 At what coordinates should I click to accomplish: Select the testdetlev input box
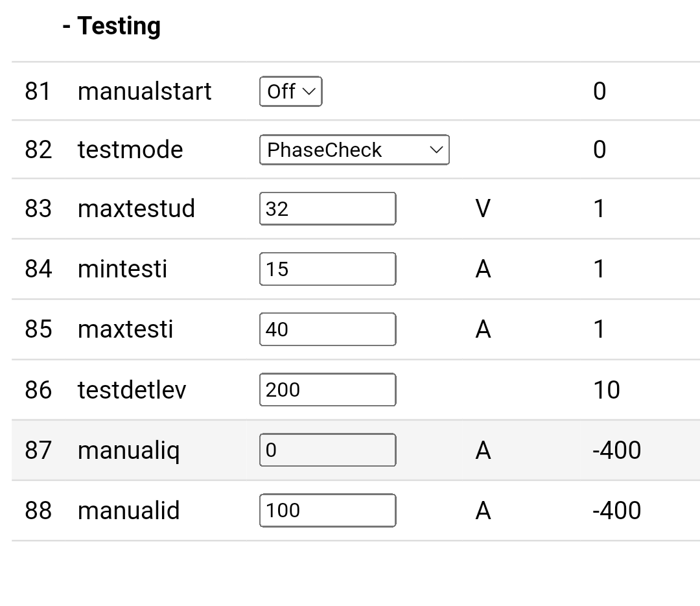327,390
